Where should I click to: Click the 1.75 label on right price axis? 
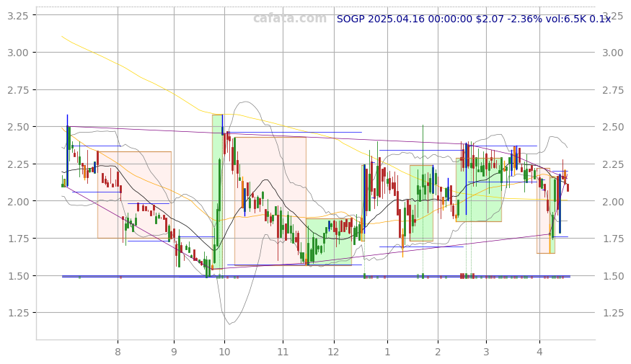613,239
